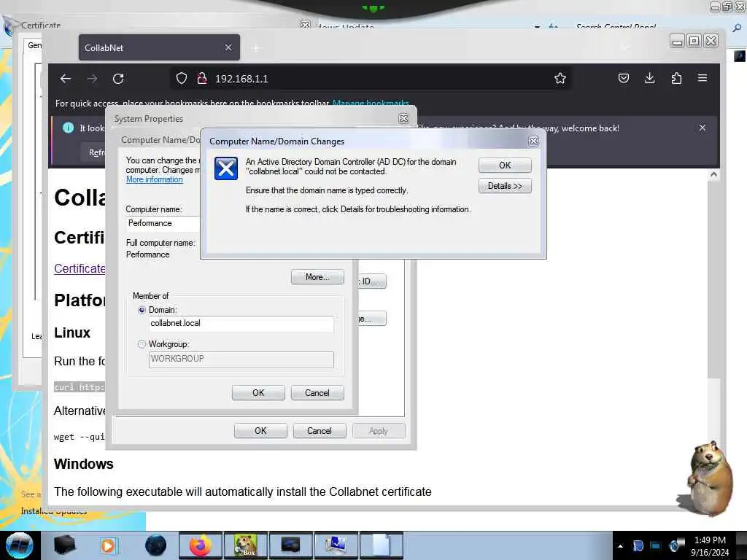Open the Windows Start orb
747x560 pixels.
coord(19,545)
